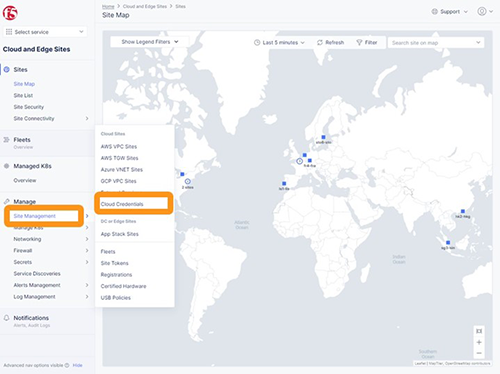Viewport: 500px width, 374px height.
Task: Select AWS VPC Sites menu entry
Action: click(119, 146)
